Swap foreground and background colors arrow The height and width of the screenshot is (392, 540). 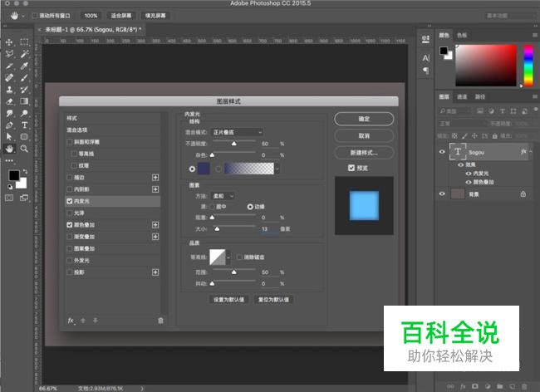click(x=25, y=171)
